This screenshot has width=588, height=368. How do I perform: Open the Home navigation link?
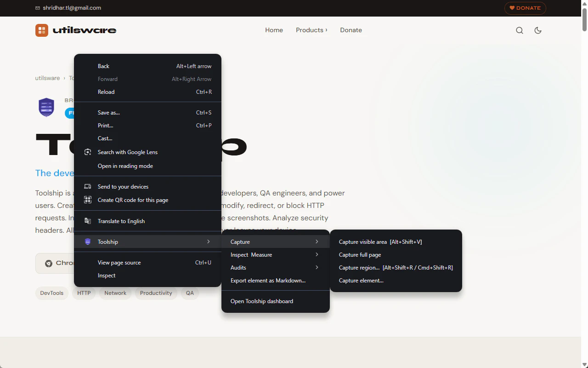(274, 30)
